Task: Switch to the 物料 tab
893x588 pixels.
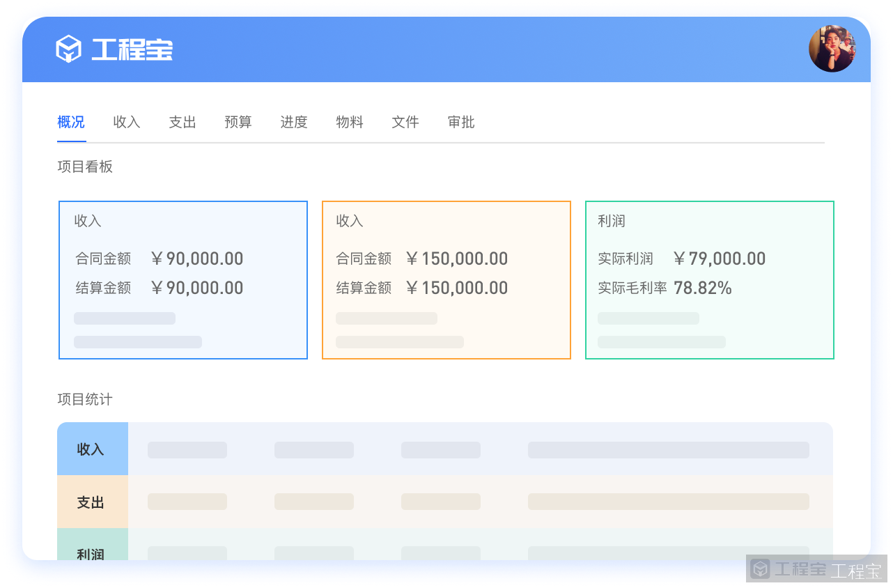Action: [350, 123]
